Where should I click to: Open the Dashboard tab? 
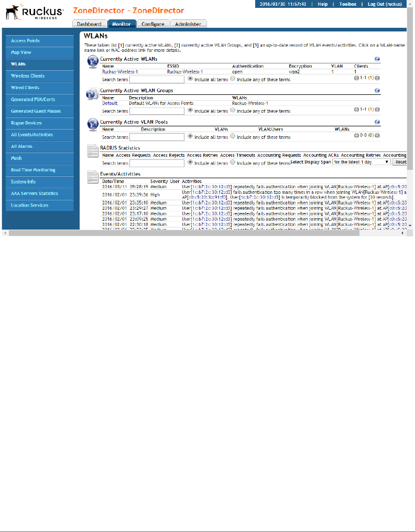click(89, 24)
